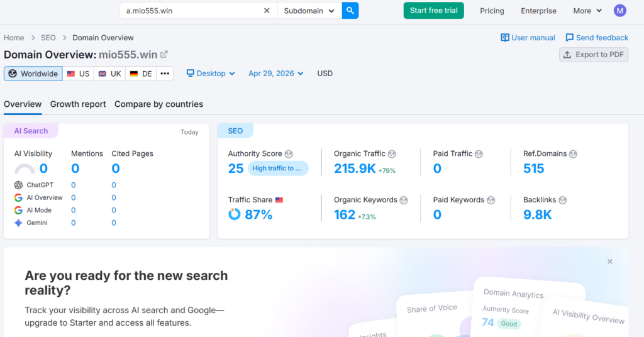Click info icon next to Authority Score

point(289,154)
